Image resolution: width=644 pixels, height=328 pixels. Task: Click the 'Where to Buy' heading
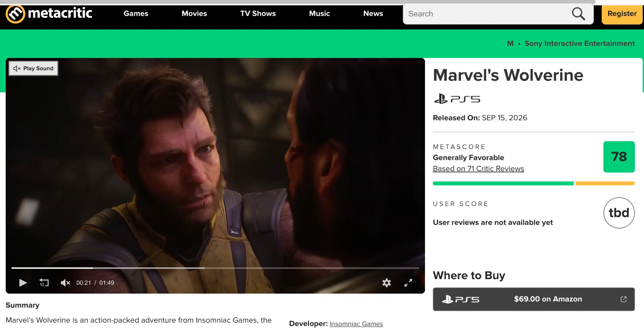click(x=469, y=275)
